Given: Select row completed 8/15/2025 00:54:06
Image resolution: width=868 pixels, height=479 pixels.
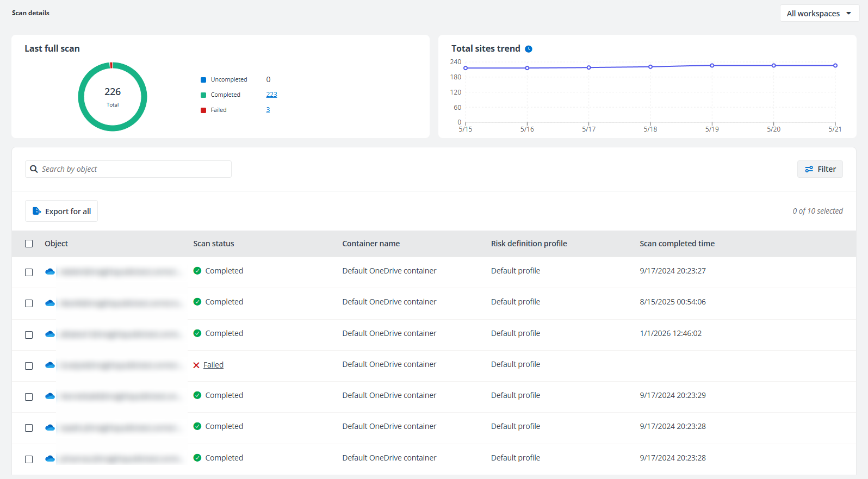Looking at the screenshot, I should click(29, 303).
